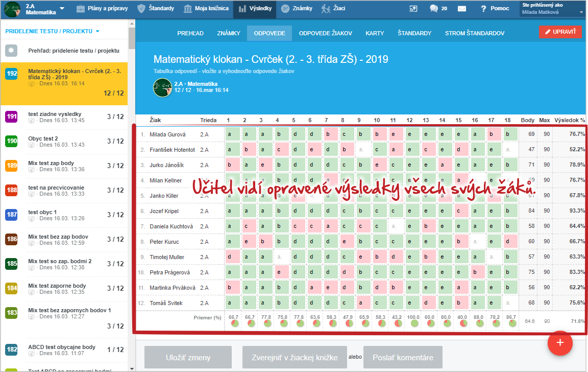Select test 192 Matematický klokan in sidebar
Image resolution: width=588 pixels, height=372 pixels.
(x=64, y=83)
